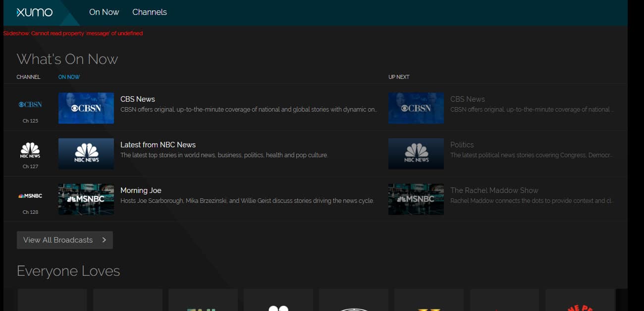The width and height of the screenshot is (644, 311).
Task: Click the 'Ch 127' label
Action: 30,167
